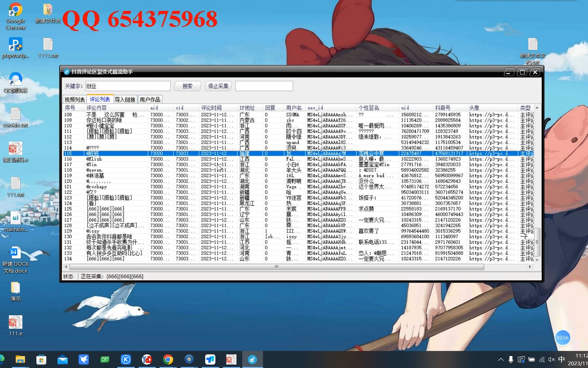Switch the 中 input method indicator
The width and height of the screenshot is (588, 368).
[562, 359]
